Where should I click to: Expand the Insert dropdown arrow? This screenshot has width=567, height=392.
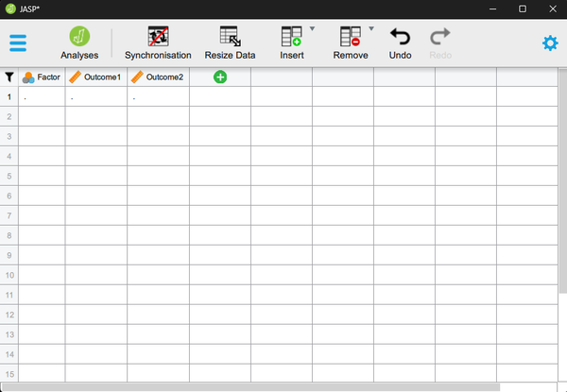point(313,28)
